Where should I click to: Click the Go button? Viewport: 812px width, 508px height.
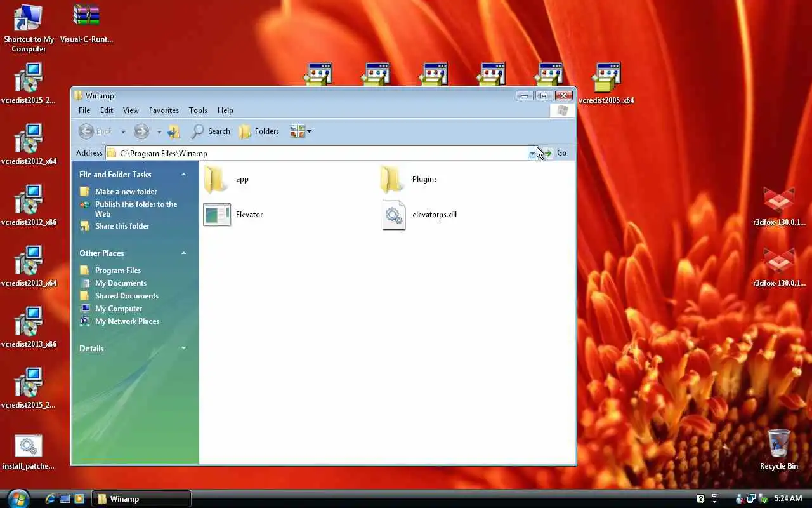(x=555, y=153)
